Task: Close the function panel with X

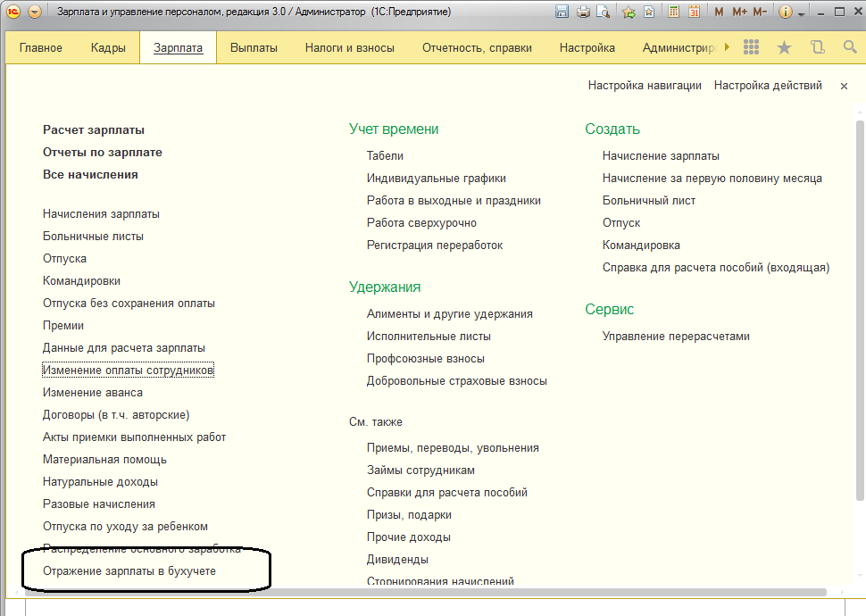Action: [844, 86]
